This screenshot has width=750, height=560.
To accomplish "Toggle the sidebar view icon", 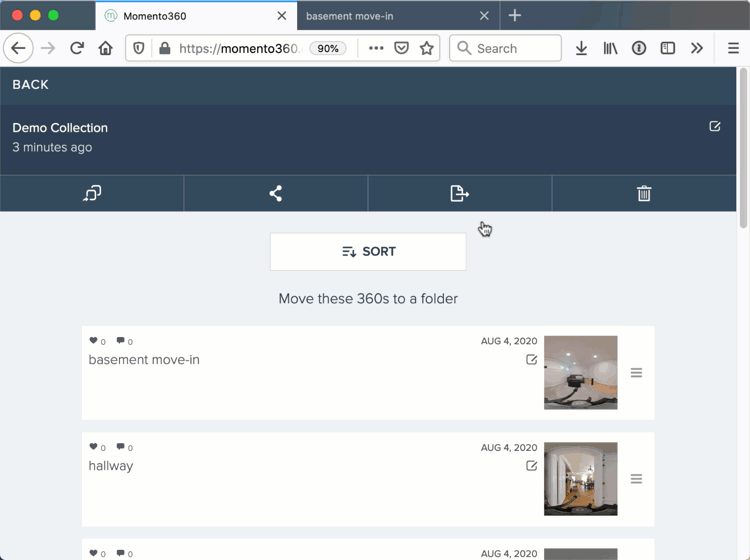I will 667,48.
